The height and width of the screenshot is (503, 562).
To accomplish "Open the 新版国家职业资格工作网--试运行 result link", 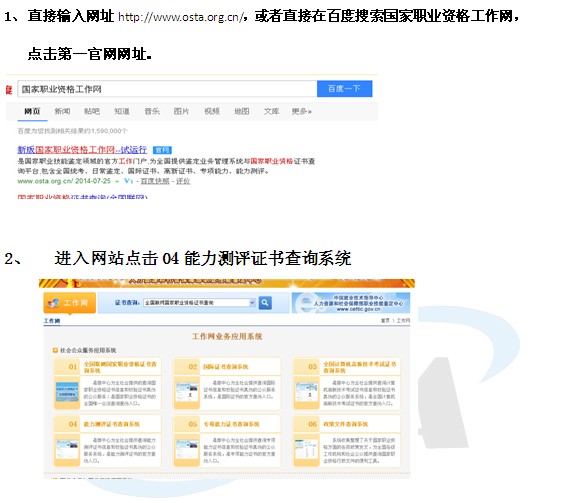I will pos(82,150).
